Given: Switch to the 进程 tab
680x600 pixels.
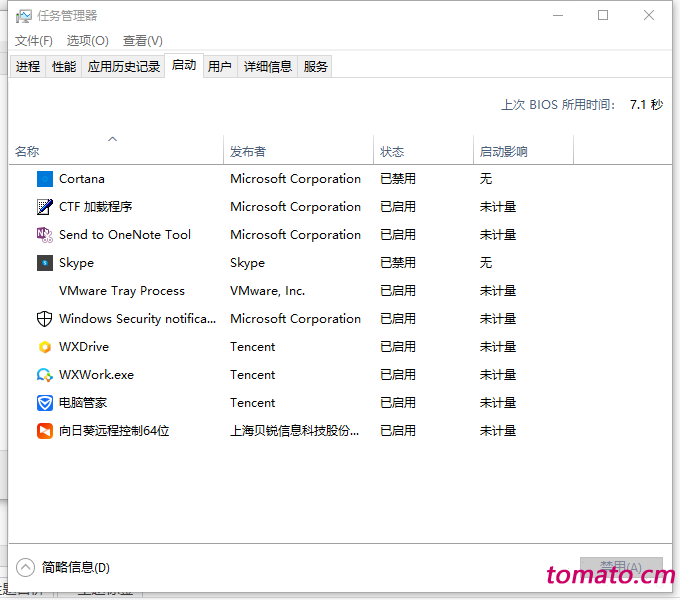Looking at the screenshot, I should [x=28, y=66].
